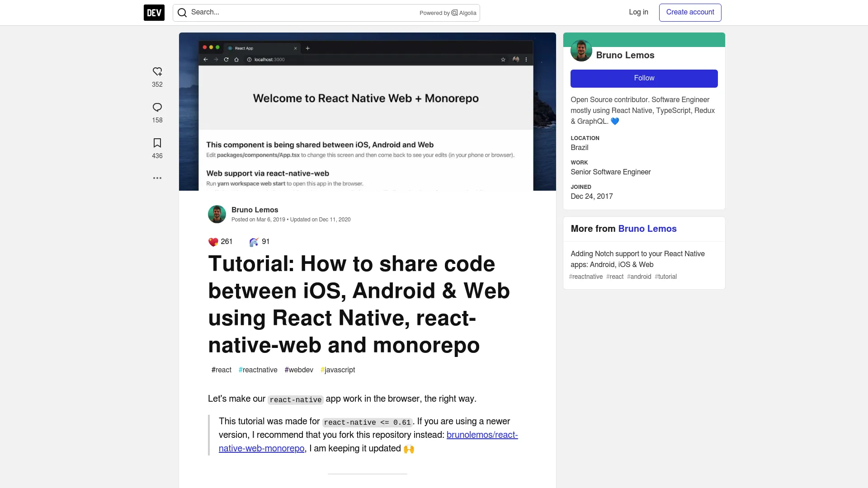
Task: Click the #react tag below article title
Action: [x=221, y=370]
